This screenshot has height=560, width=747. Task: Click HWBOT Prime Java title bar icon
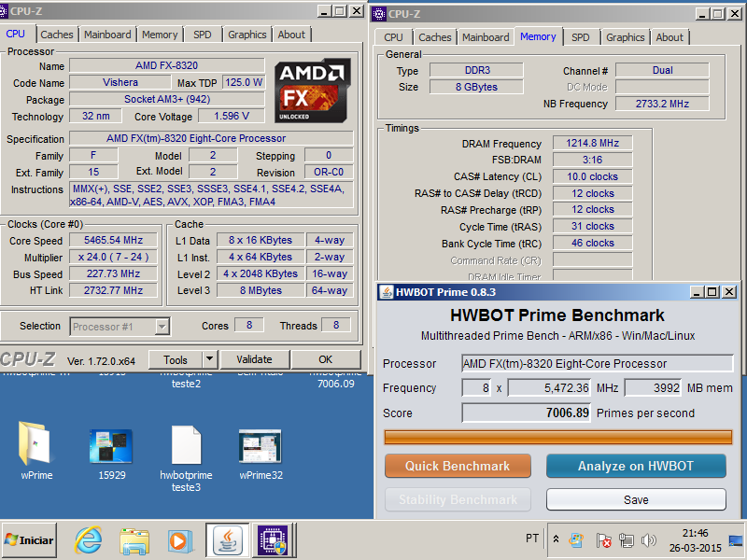coord(387,292)
